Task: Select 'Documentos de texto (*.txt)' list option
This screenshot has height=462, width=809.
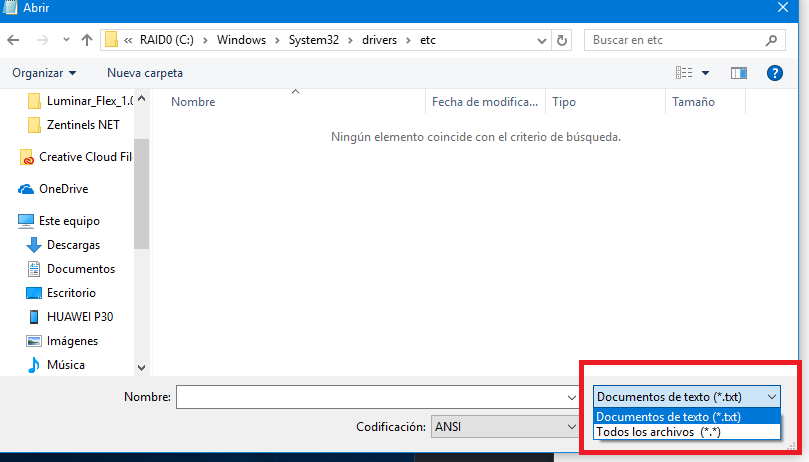Action: point(668,417)
